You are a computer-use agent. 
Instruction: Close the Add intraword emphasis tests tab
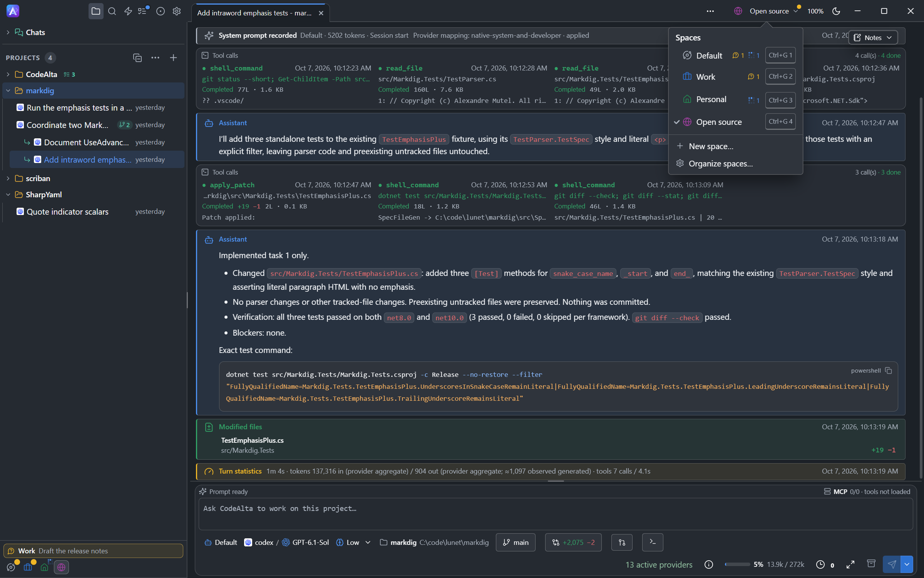pos(321,13)
